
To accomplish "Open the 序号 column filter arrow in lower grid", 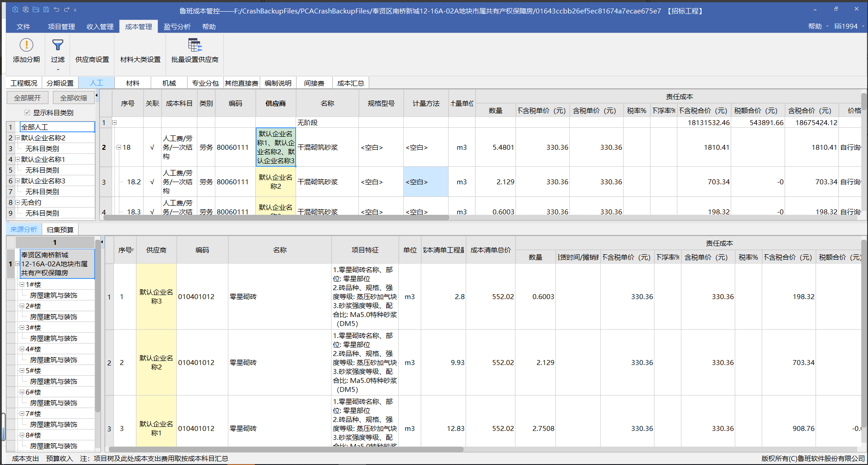I will tap(133, 250).
